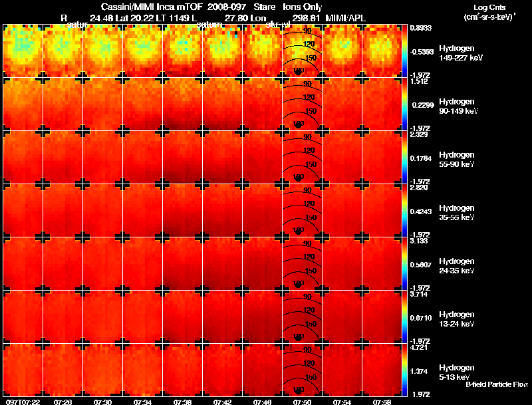532x405 pixels.
Task: Click the '0.8933' color bar maximum value
Action: coord(421,28)
